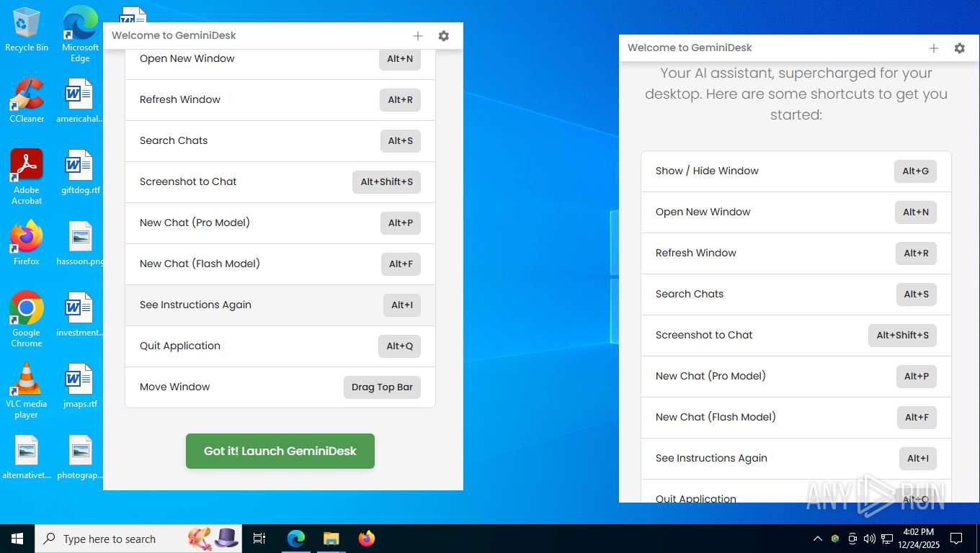
Task: Open Windows Start menu
Action: pyautogui.click(x=17, y=539)
